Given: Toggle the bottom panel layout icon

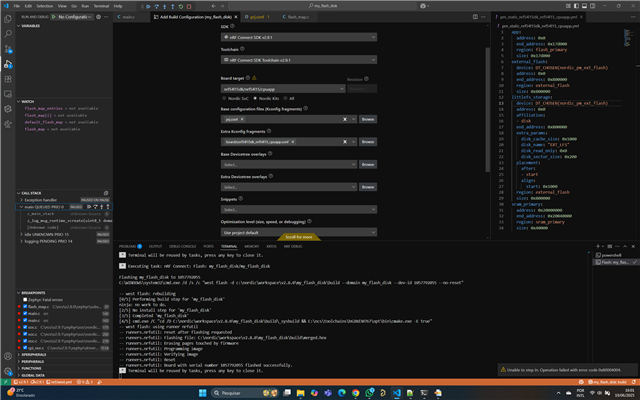Looking at the screenshot, I should point(584,6).
